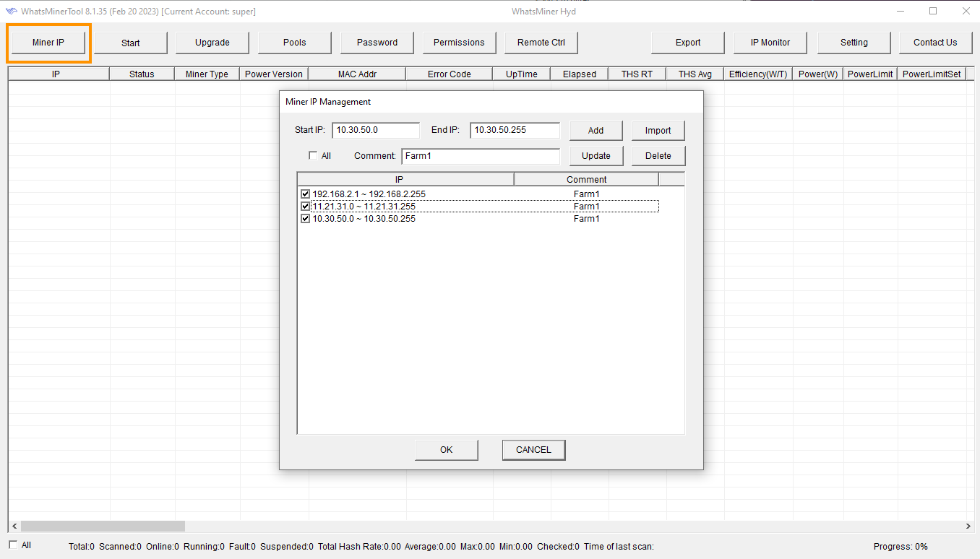
Task: Click the Start scan button
Action: point(131,43)
